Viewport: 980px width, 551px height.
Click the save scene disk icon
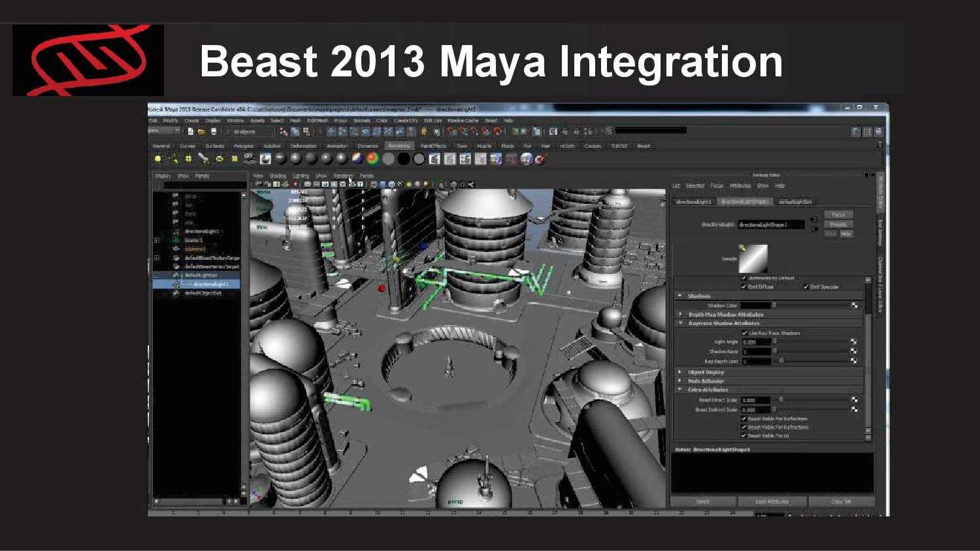[x=213, y=132]
